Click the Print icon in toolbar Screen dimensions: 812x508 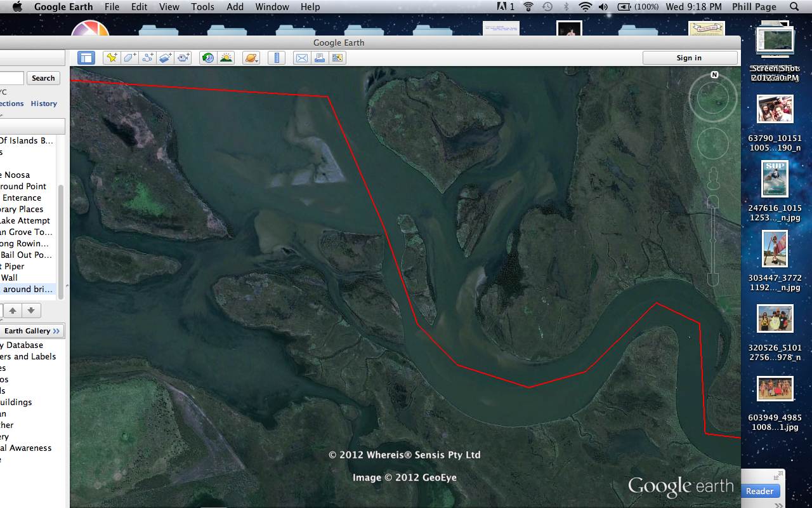tap(319, 58)
